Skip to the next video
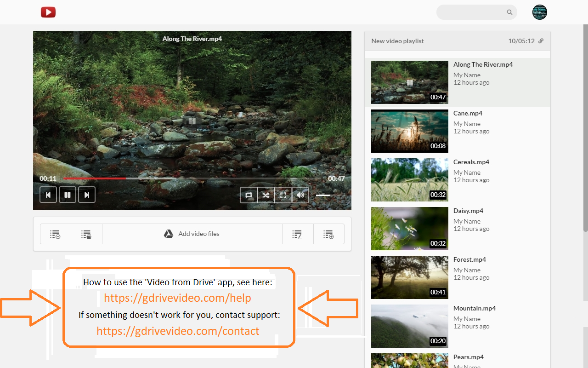 tap(87, 195)
